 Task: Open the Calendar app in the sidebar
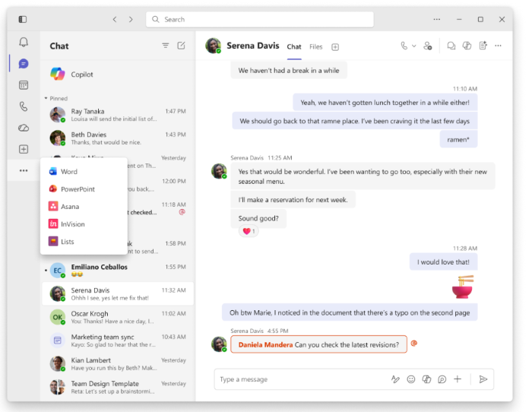click(x=24, y=85)
